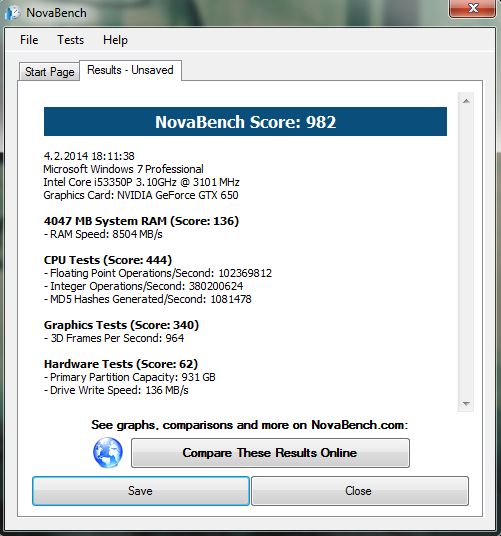Click the See graphs, comparisons caption
The image size is (501, 536).
[249, 425]
